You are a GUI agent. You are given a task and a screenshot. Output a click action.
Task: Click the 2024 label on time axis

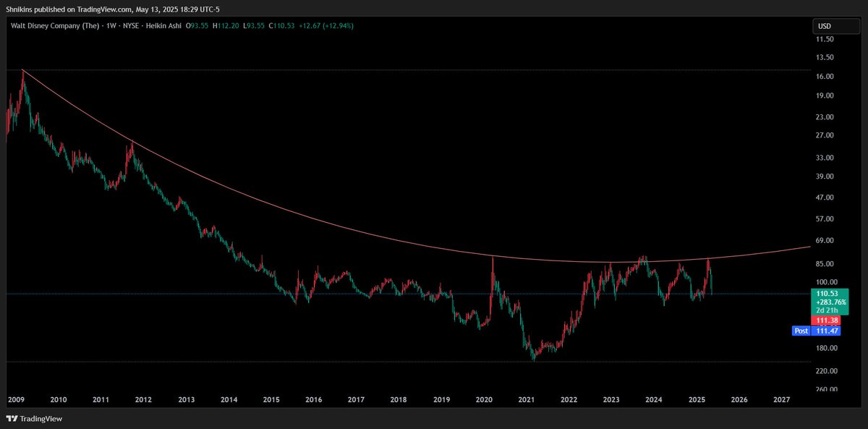[x=654, y=400]
